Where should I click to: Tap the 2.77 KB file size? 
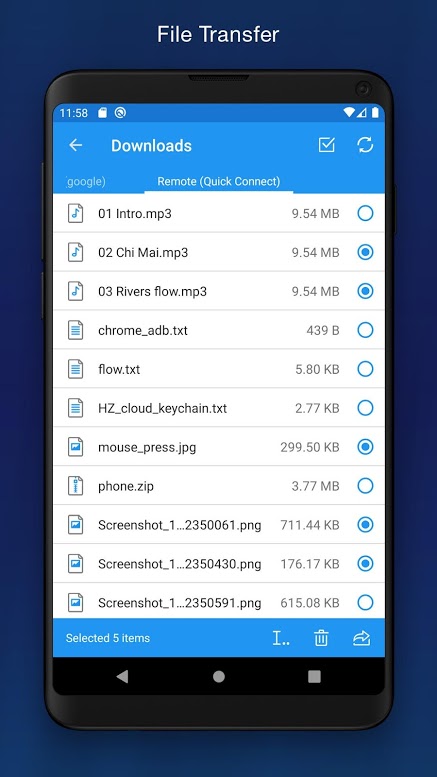[x=317, y=408]
